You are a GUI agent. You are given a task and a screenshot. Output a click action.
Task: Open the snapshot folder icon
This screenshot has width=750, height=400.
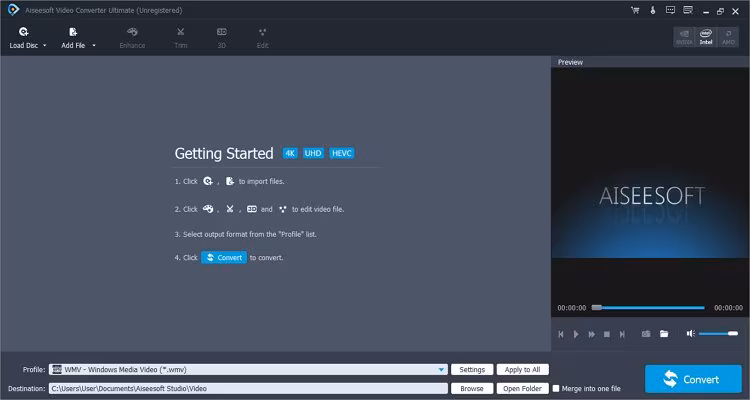[664, 333]
